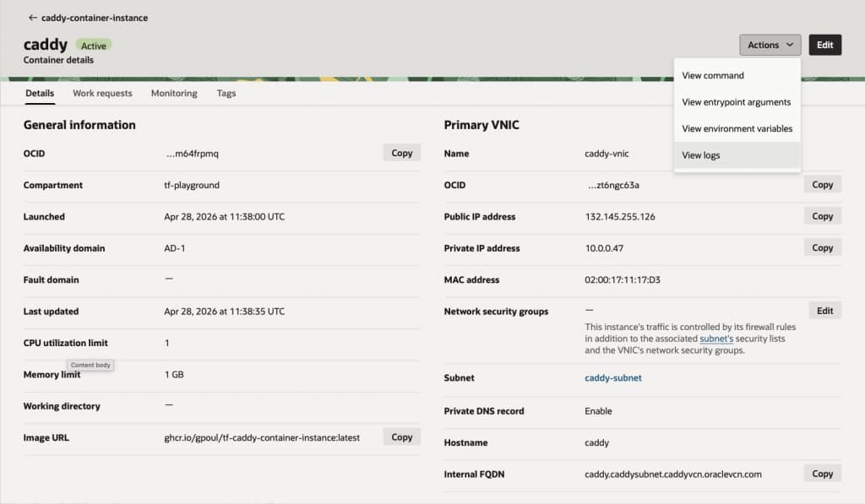This screenshot has height=504, width=865.
Task: Click the Private DNS record Enable value
Action: click(x=598, y=411)
